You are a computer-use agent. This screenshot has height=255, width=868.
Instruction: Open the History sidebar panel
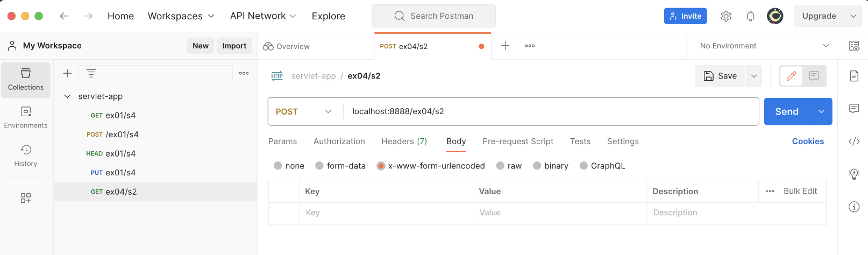(26, 156)
